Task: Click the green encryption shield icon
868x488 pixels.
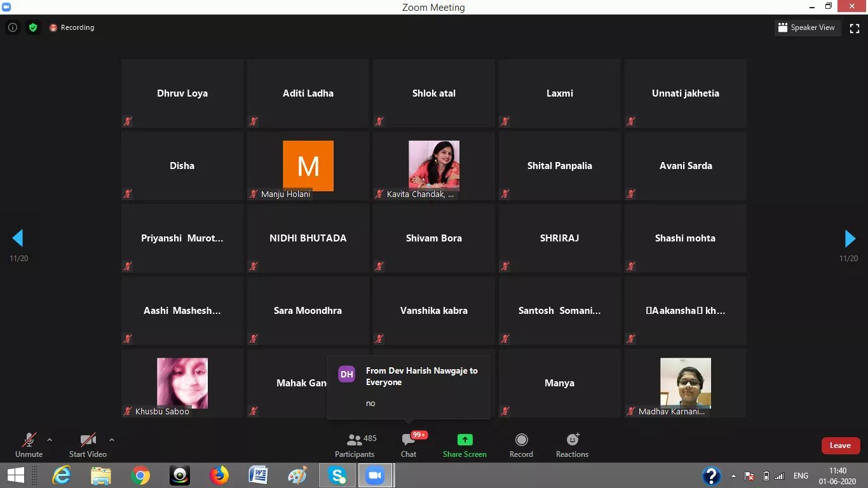Action: pyautogui.click(x=33, y=27)
